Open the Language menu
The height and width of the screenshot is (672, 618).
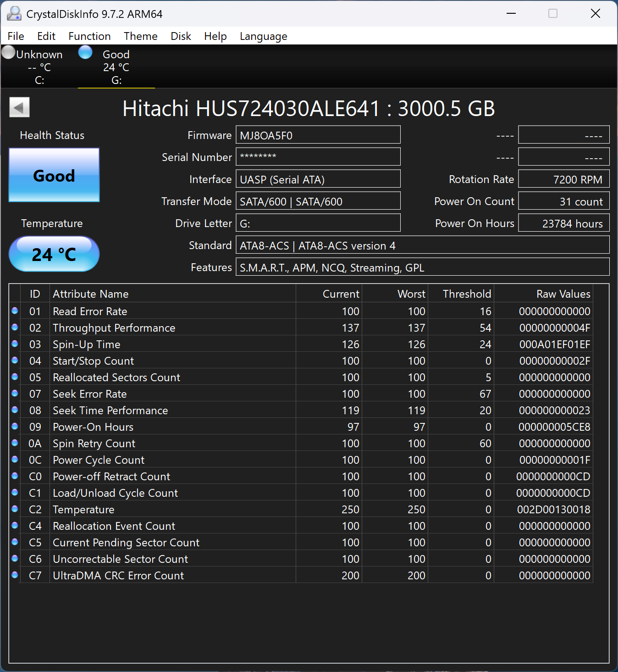pos(263,36)
